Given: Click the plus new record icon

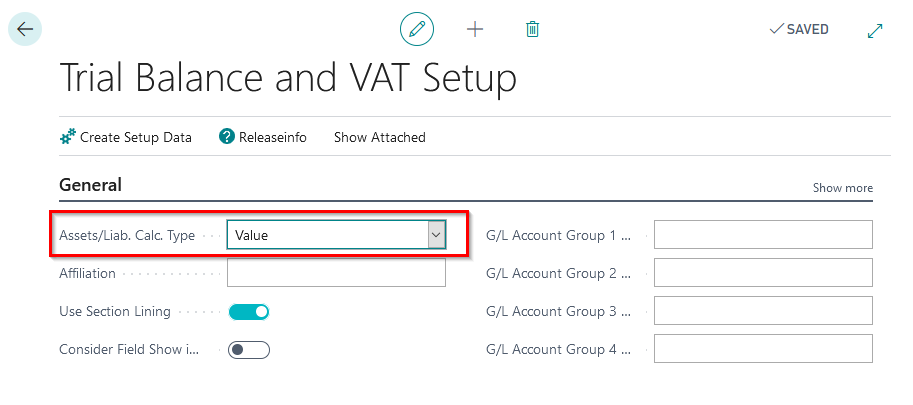Looking at the screenshot, I should coord(475,29).
